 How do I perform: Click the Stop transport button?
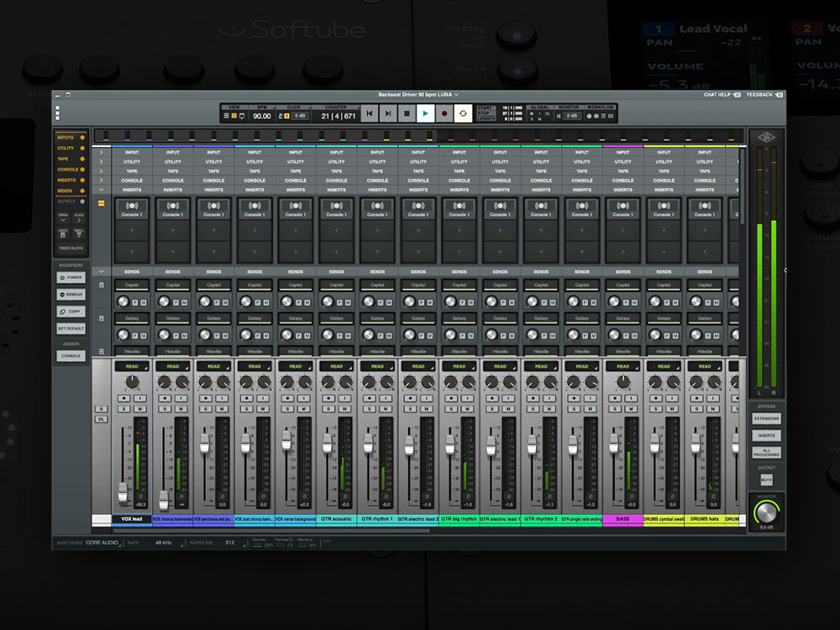[407, 113]
